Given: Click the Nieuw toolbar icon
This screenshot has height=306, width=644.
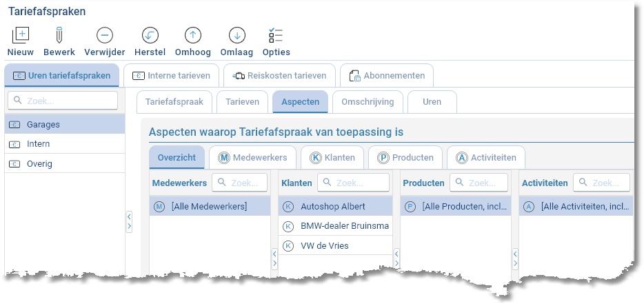Looking at the screenshot, I should 21,36.
